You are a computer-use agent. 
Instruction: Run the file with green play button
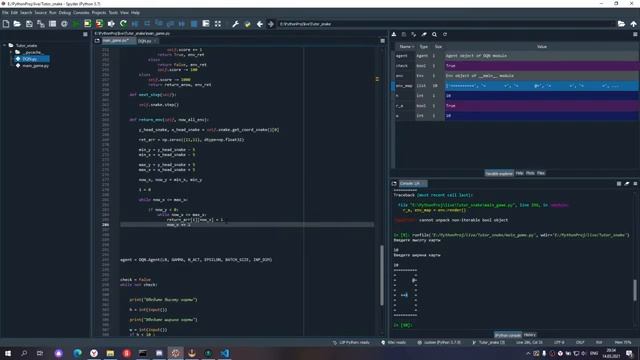point(76,24)
